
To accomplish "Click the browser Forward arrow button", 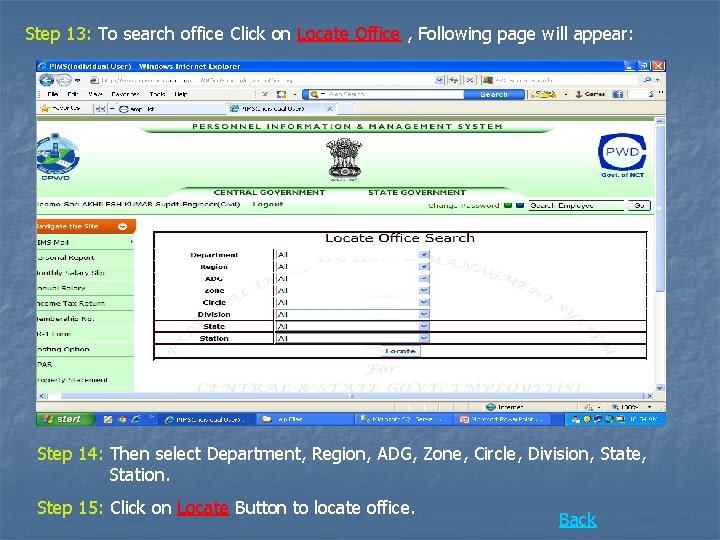I will pos(64,80).
